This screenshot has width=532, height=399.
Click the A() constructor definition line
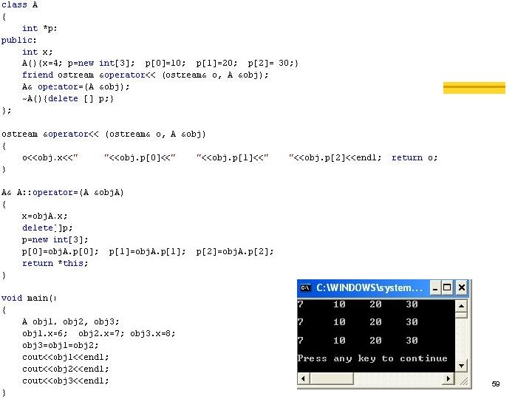coord(160,64)
